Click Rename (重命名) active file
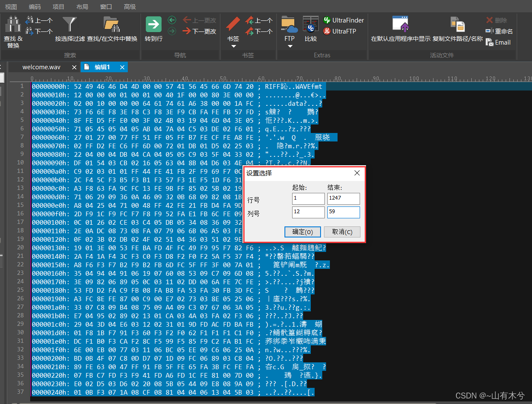Image resolution: width=532 pixels, height=404 pixels. 499,31
